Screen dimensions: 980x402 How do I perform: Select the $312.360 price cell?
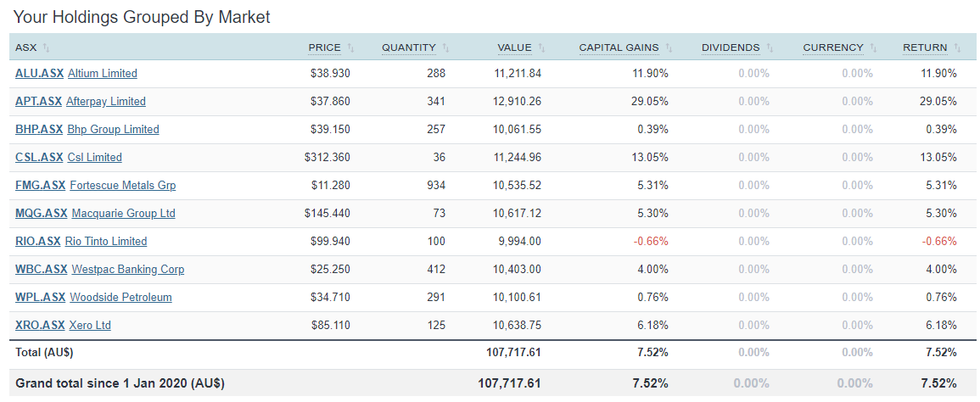[x=328, y=158]
